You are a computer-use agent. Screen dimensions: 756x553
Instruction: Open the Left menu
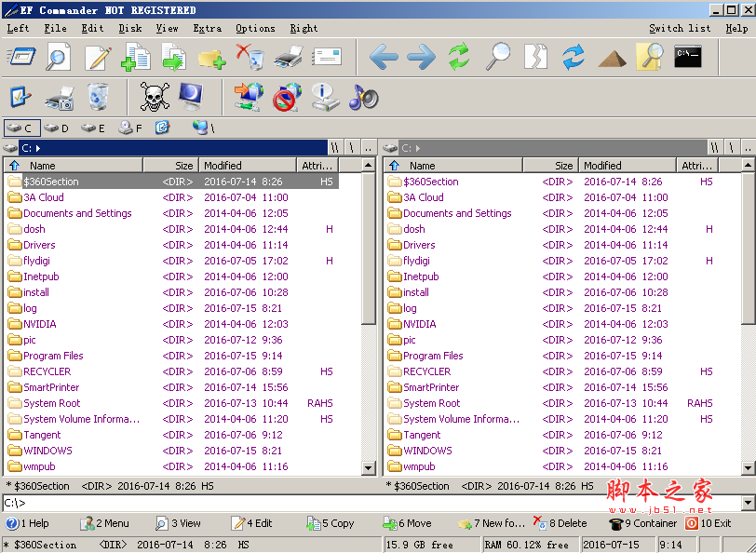tap(19, 29)
